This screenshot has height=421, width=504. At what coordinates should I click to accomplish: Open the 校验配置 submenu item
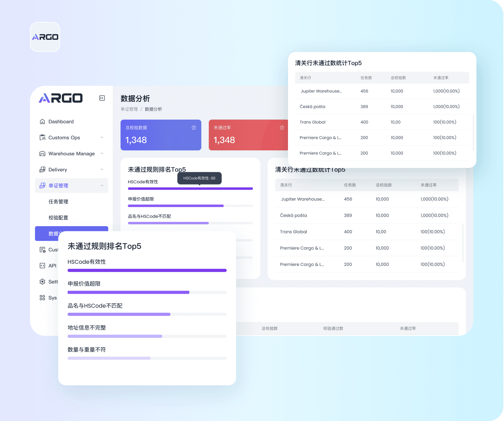point(72,218)
